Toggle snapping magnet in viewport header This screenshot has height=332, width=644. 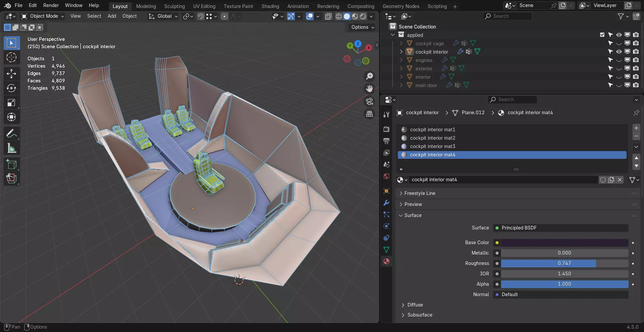[x=200, y=16]
